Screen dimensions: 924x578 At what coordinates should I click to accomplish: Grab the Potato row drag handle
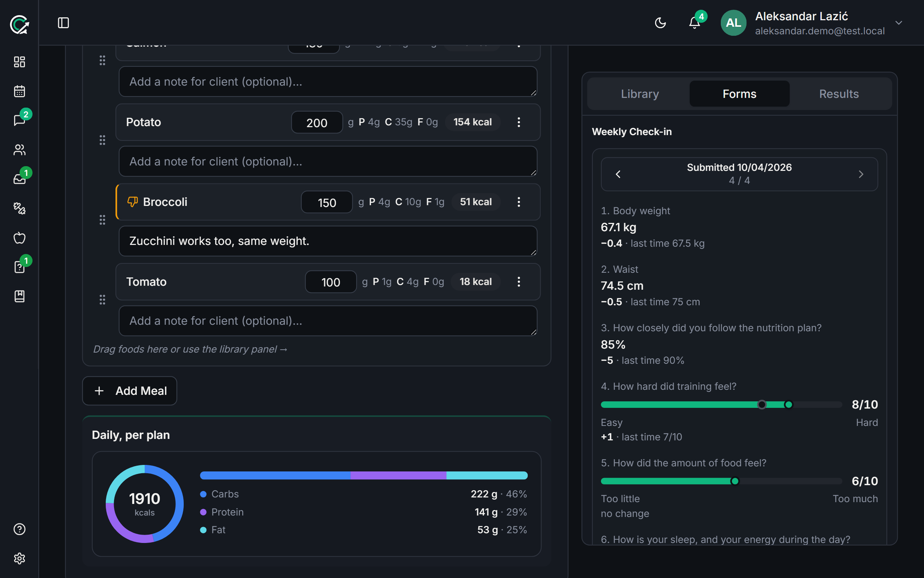pyautogui.click(x=103, y=140)
